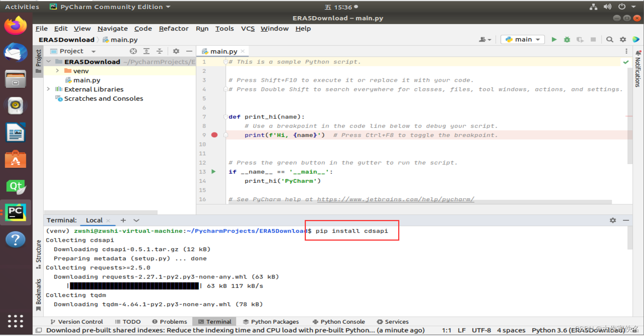Select main.py in the Project tree
644x336 pixels.
pyautogui.click(x=87, y=80)
